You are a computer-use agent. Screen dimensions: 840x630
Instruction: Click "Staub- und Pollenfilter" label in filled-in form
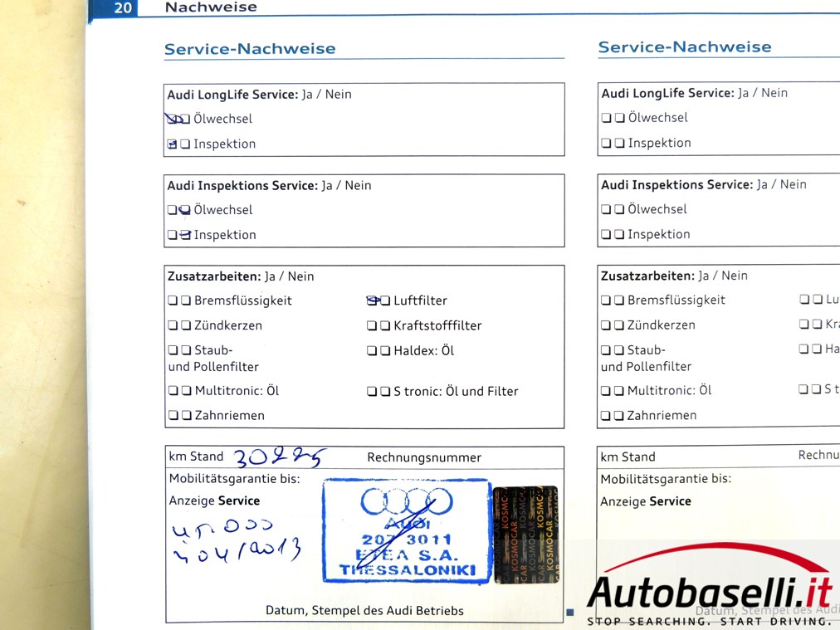click(214, 359)
